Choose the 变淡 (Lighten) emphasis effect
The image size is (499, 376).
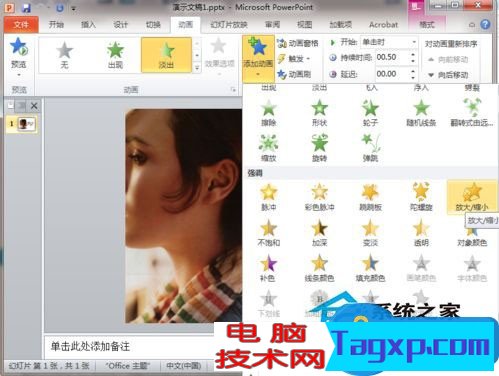click(x=370, y=233)
